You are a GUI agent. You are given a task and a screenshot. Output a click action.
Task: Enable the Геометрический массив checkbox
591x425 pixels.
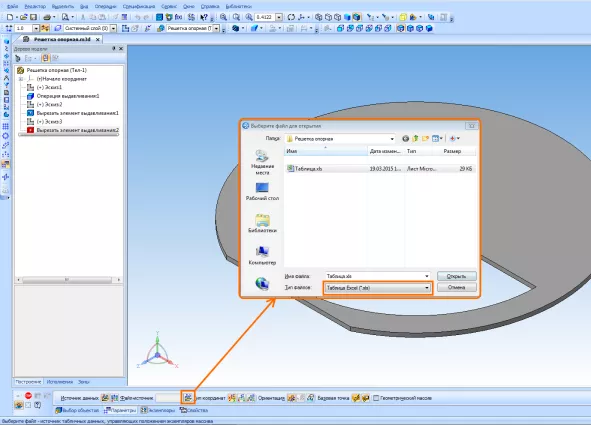(x=376, y=398)
